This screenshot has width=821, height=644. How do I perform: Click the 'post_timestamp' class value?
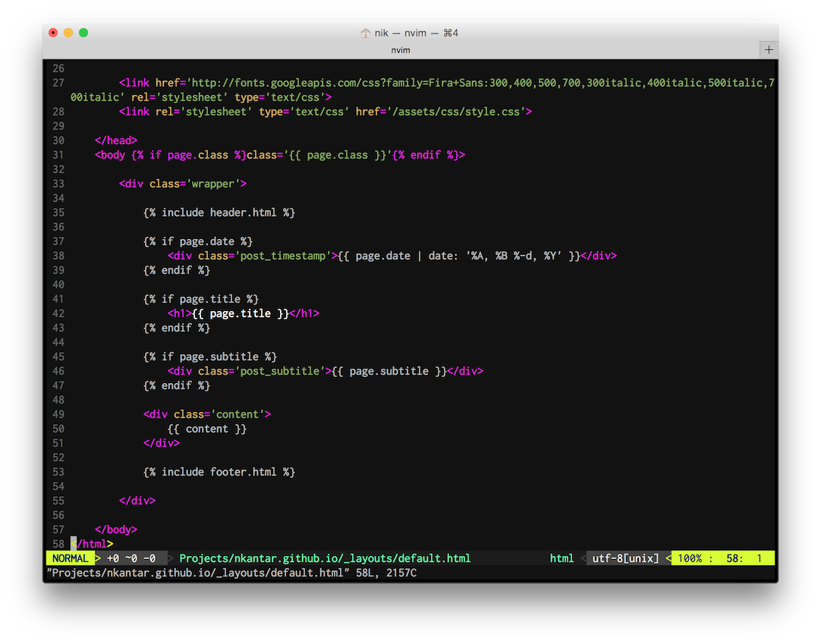(x=283, y=256)
